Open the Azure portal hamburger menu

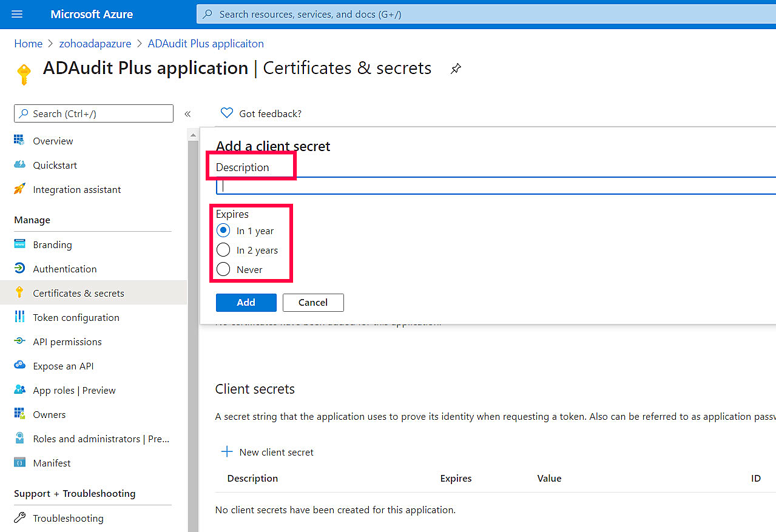16,14
